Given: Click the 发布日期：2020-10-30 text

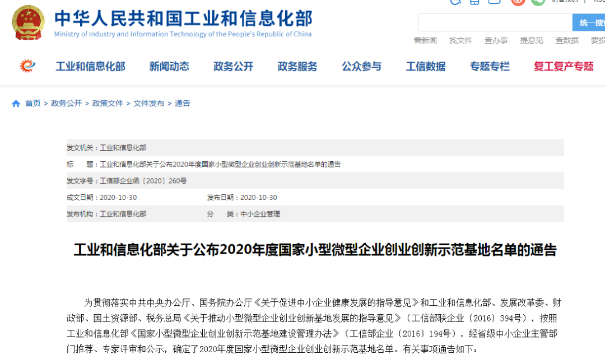Looking at the screenshot, I should 242,198.
